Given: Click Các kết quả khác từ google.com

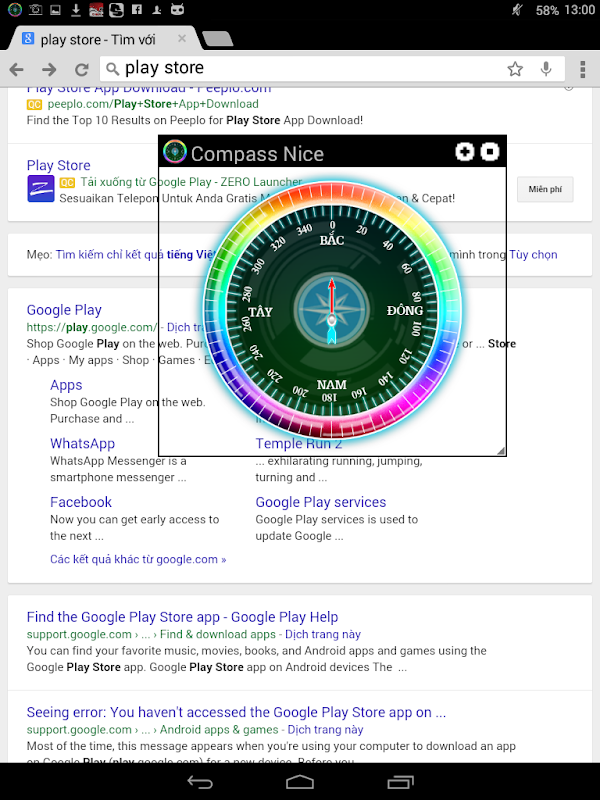Looking at the screenshot, I should click(x=138, y=559).
